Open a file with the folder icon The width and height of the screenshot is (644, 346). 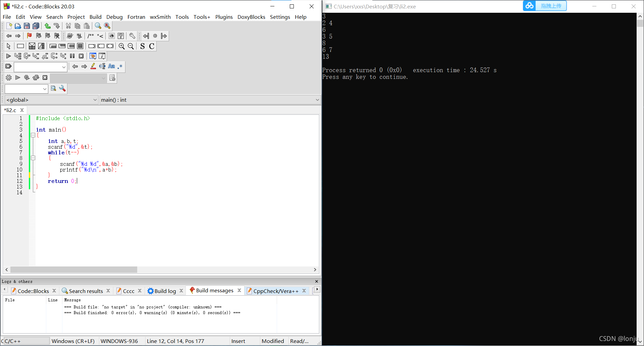point(18,26)
